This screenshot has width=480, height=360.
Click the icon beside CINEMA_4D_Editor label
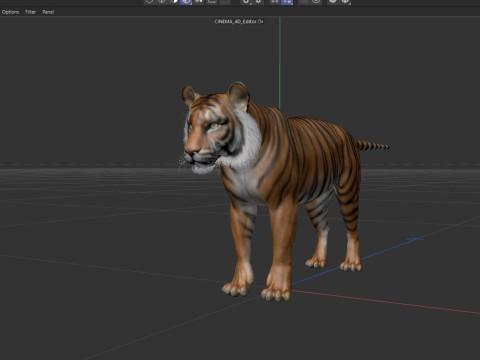261,21
